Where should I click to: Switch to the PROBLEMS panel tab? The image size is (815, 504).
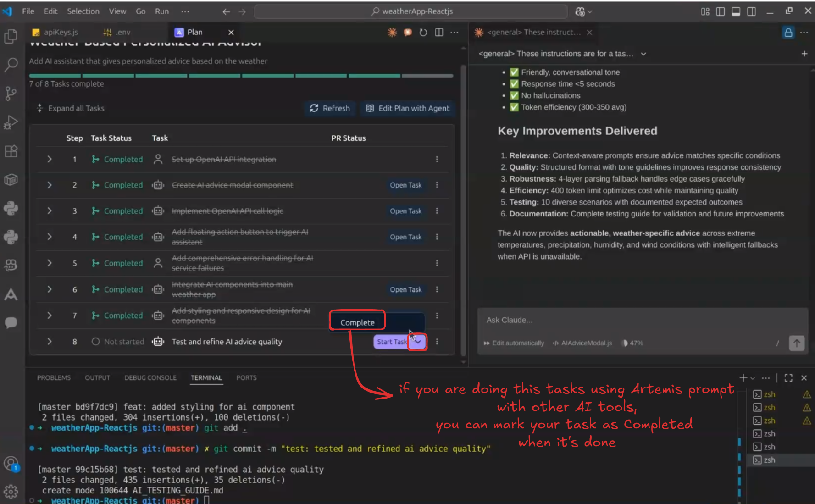click(x=54, y=378)
